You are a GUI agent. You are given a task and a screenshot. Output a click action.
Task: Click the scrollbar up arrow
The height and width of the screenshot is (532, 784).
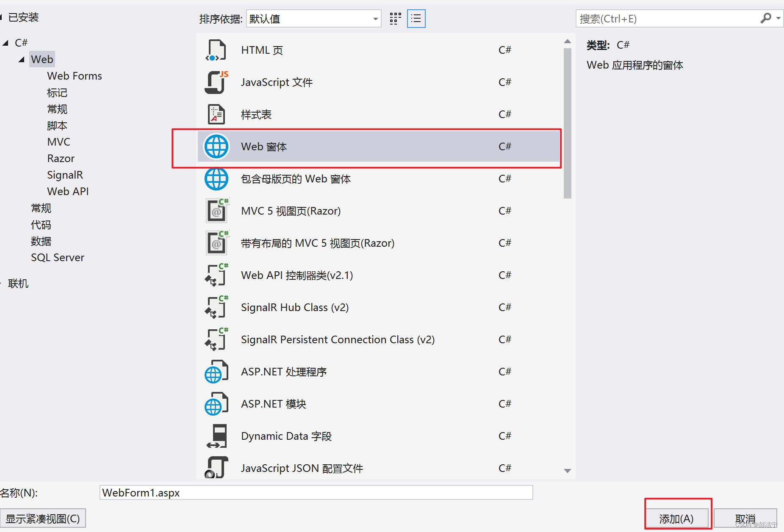pos(568,41)
